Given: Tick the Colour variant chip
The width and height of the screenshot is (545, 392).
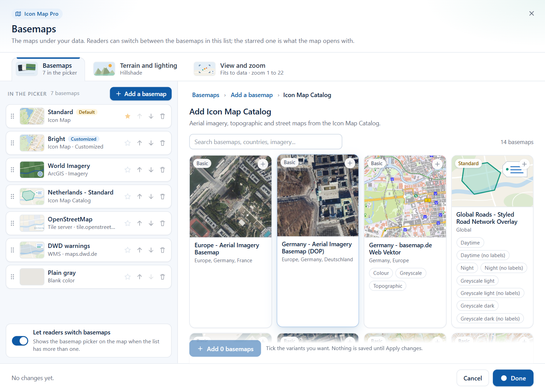Looking at the screenshot, I should coord(381,273).
